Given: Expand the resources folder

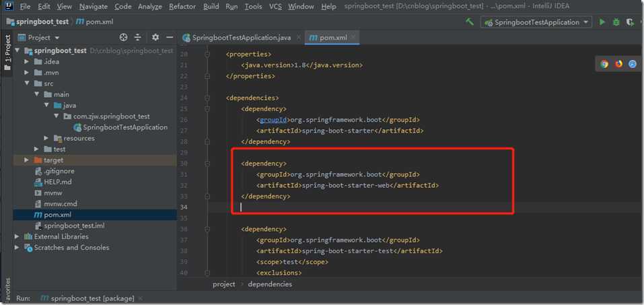Looking at the screenshot, I should click(46, 138).
